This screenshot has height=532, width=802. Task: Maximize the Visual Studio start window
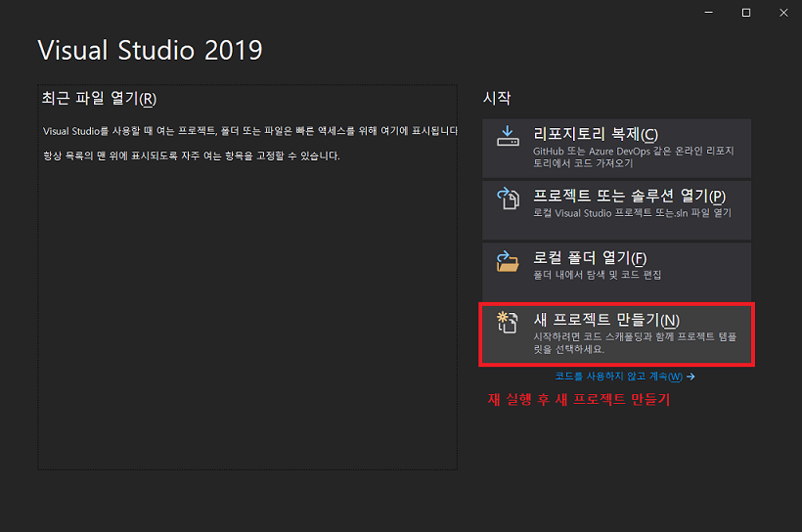[746, 13]
